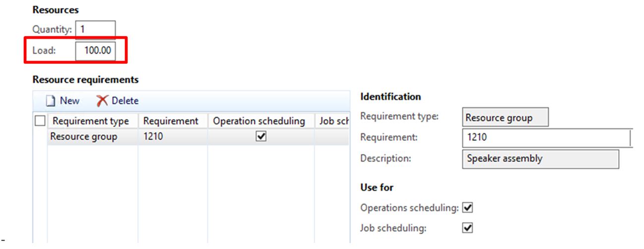Click the Operation scheduling column header

258,121
